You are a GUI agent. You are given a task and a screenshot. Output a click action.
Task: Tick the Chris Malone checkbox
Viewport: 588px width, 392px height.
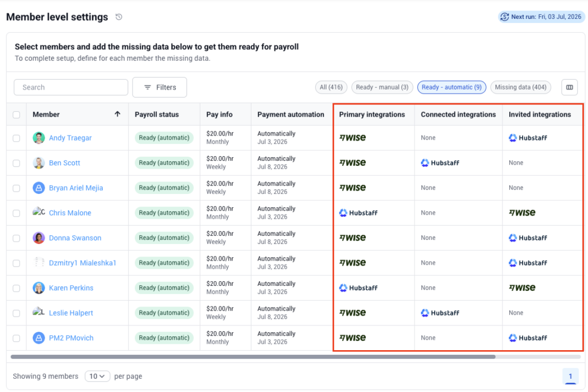coord(16,214)
